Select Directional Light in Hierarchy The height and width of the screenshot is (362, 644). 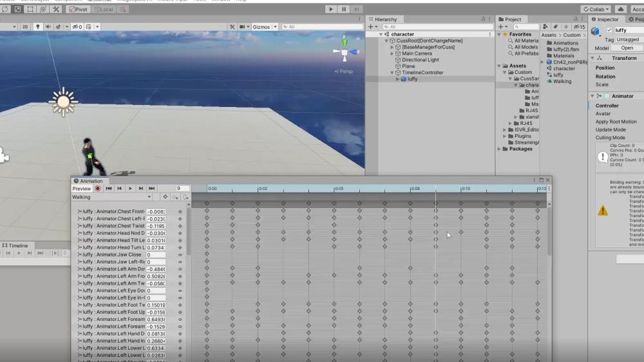(420, 60)
